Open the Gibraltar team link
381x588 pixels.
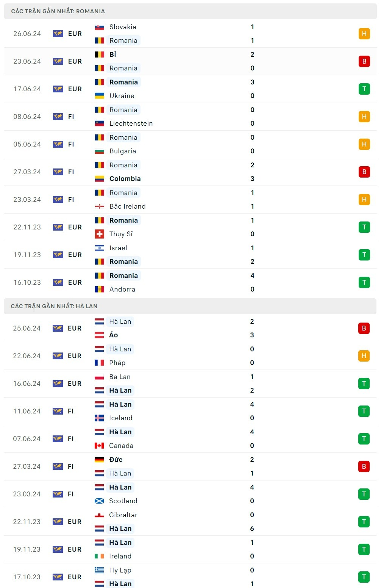click(123, 515)
